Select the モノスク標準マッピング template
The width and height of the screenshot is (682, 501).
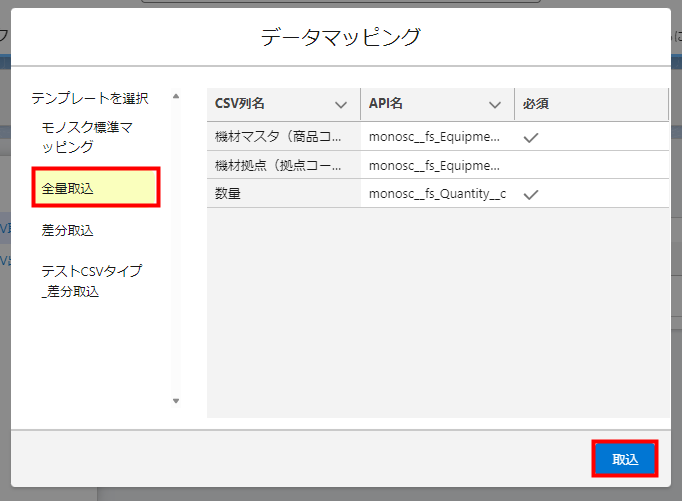[x=87, y=137]
